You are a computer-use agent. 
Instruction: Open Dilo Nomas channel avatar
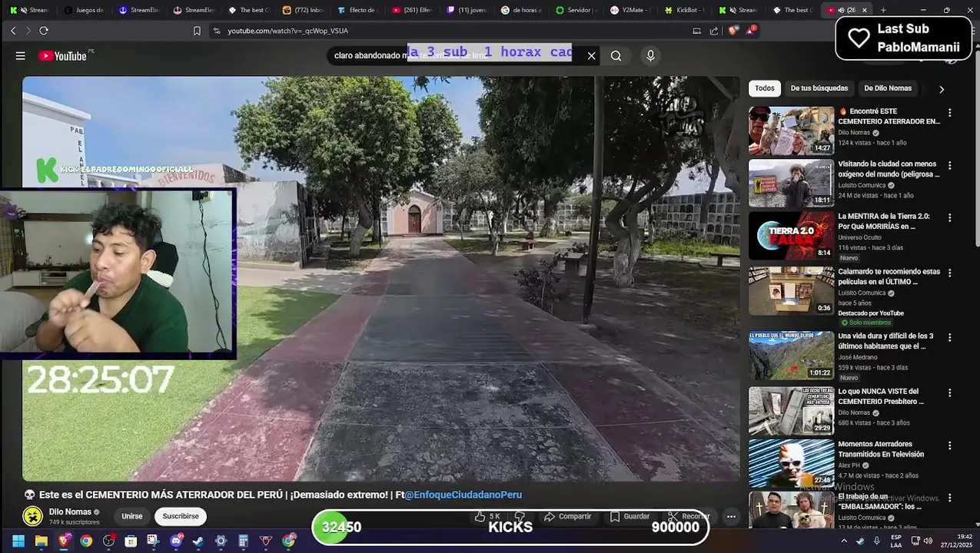point(32,516)
